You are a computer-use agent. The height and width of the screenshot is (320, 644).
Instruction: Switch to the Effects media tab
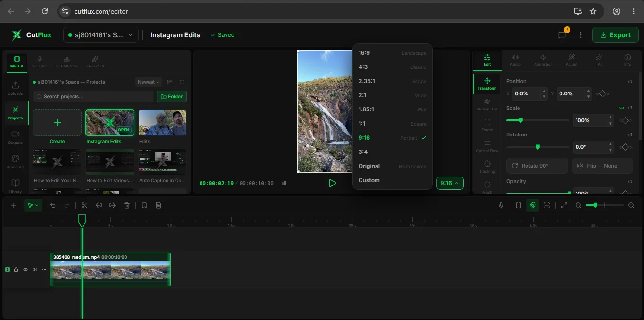pos(95,62)
